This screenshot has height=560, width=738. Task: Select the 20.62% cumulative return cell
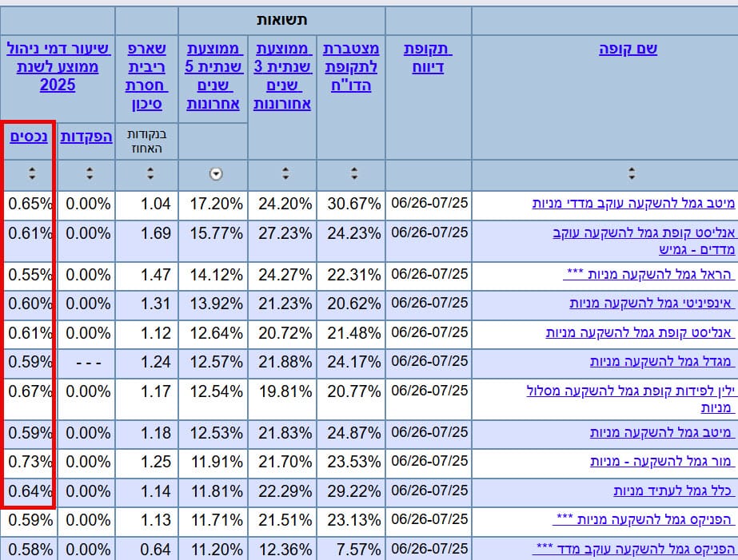pos(351,304)
